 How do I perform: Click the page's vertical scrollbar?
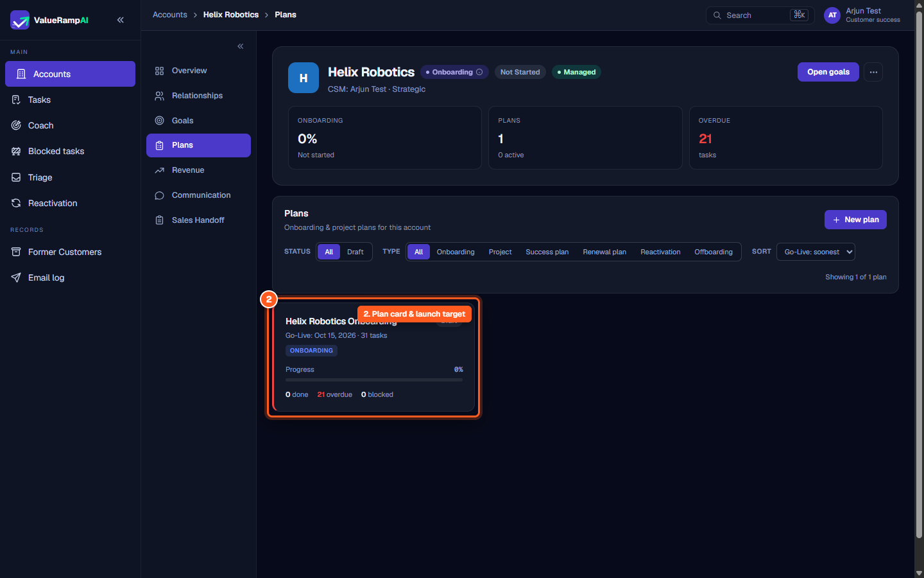[x=919, y=275]
